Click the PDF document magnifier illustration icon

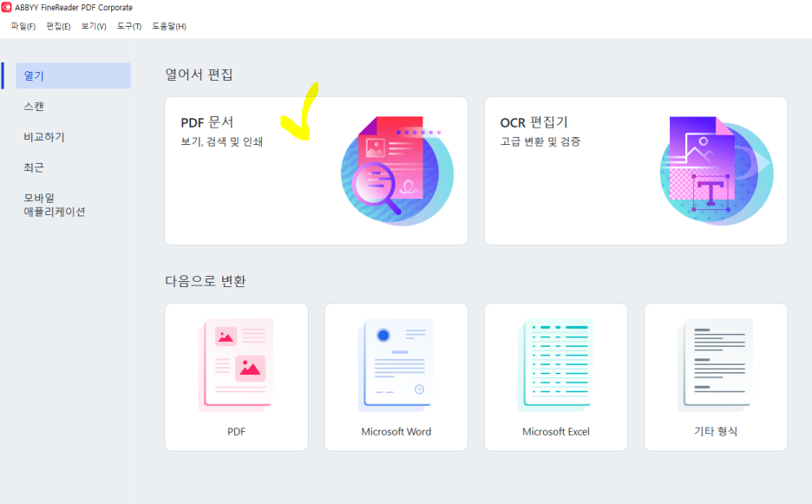click(x=397, y=171)
